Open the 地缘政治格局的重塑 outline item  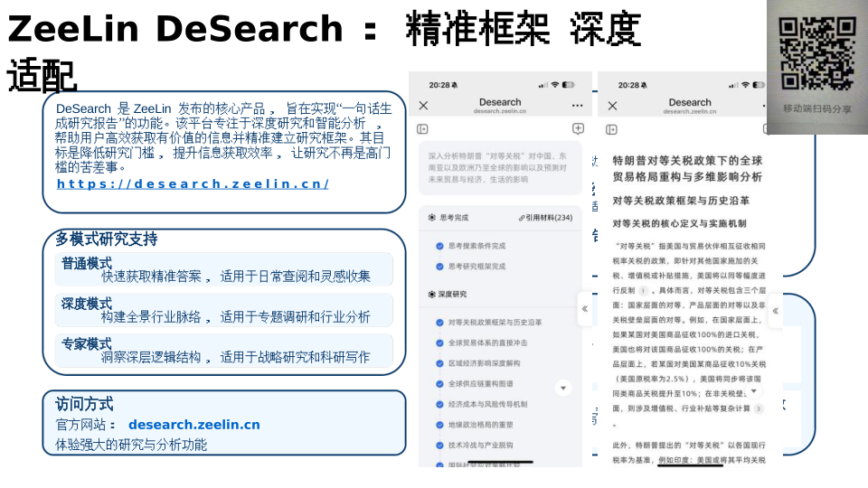480,425
